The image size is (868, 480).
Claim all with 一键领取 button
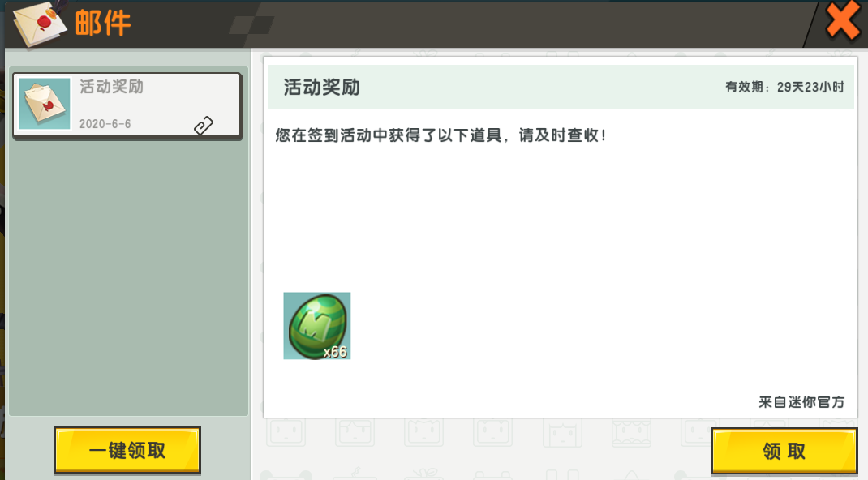[127, 450]
